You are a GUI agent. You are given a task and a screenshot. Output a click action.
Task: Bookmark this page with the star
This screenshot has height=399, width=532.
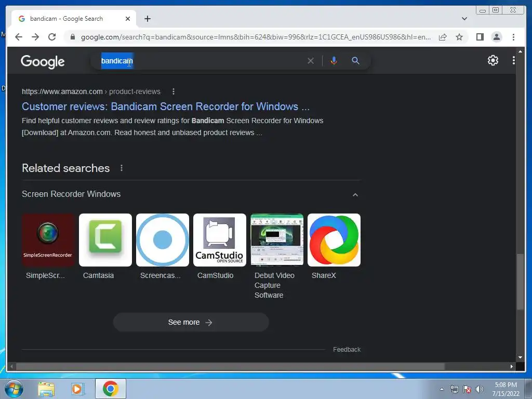(x=459, y=37)
